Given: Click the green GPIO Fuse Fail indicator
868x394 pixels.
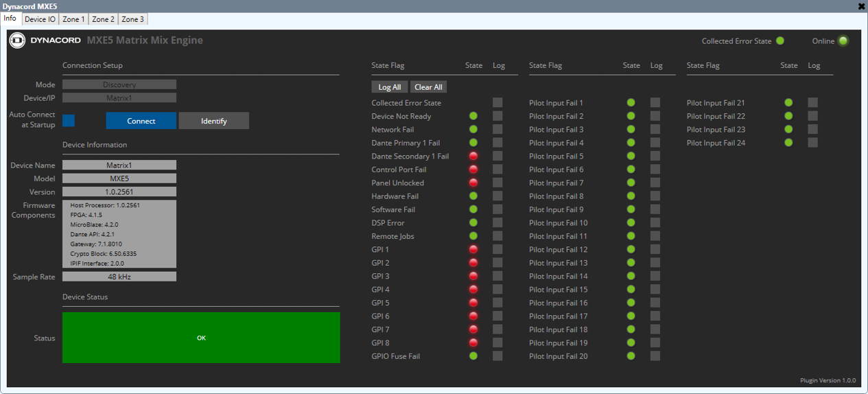Looking at the screenshot, I should [473, 356].
